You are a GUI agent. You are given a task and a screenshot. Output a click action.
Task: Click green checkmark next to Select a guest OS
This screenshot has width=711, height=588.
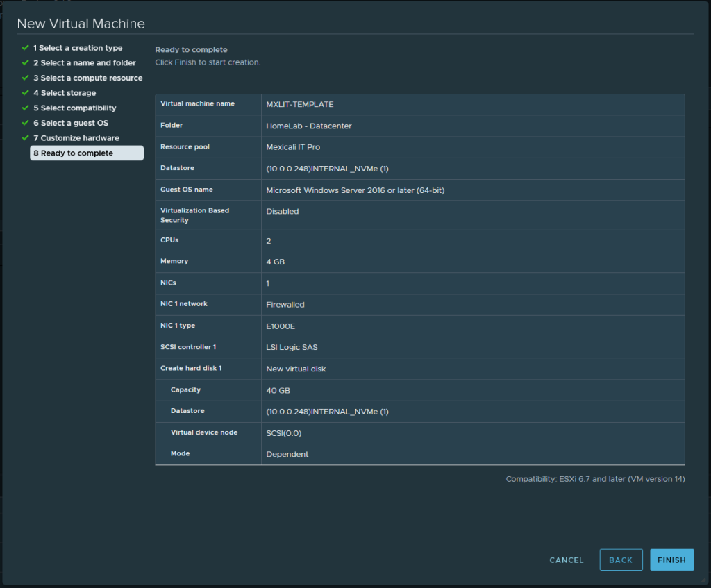click(25, 123)
